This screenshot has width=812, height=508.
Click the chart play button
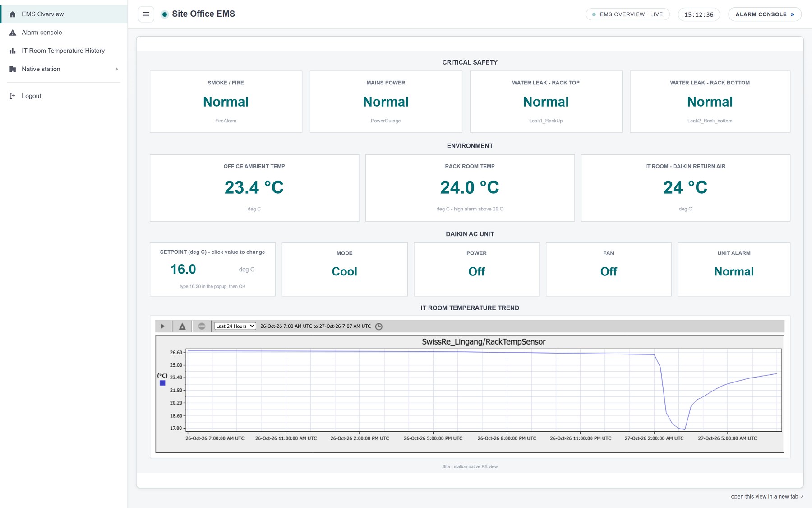click(x=163, y=326)
